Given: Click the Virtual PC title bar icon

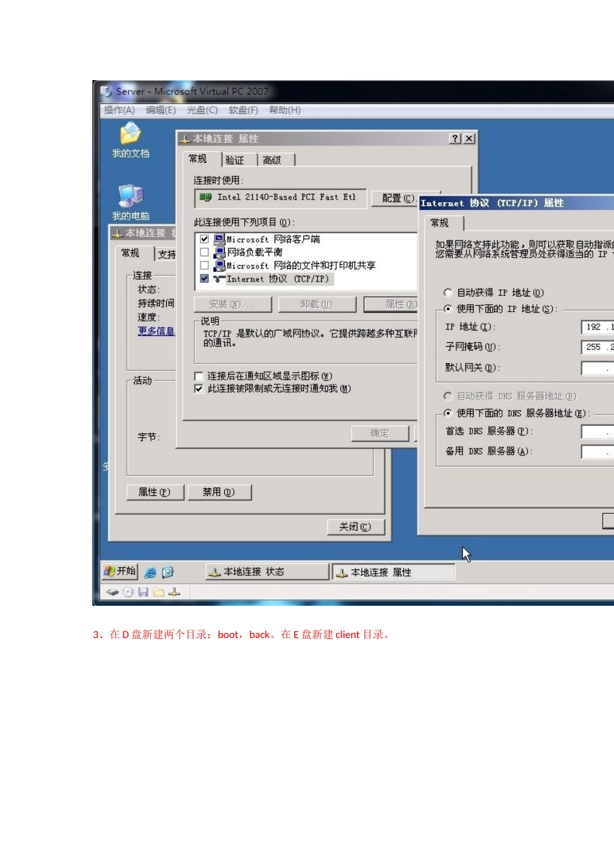Looking at the screenshot, I should [x=107, y=91].
